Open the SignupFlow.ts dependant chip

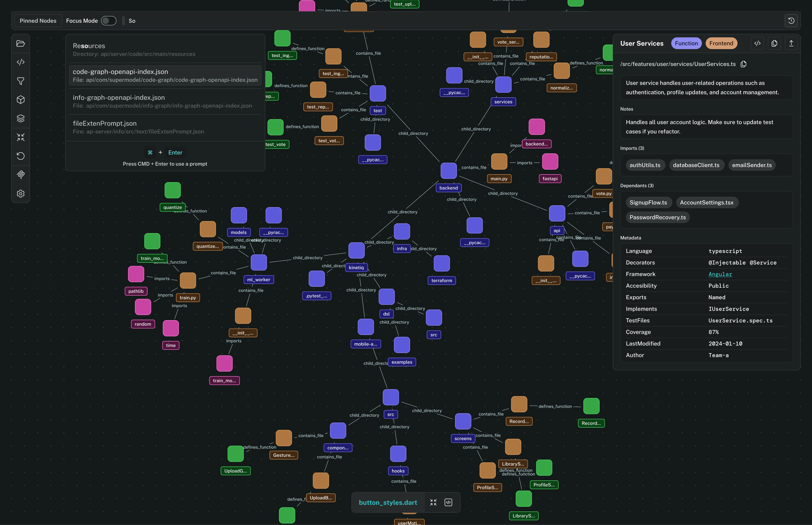(x=648, y=202)
